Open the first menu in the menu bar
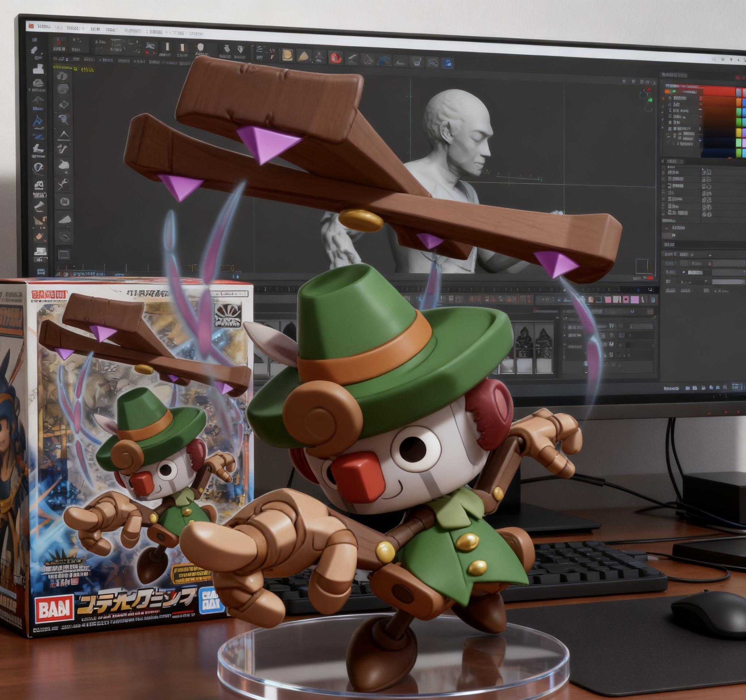 (x=44, y=27)
